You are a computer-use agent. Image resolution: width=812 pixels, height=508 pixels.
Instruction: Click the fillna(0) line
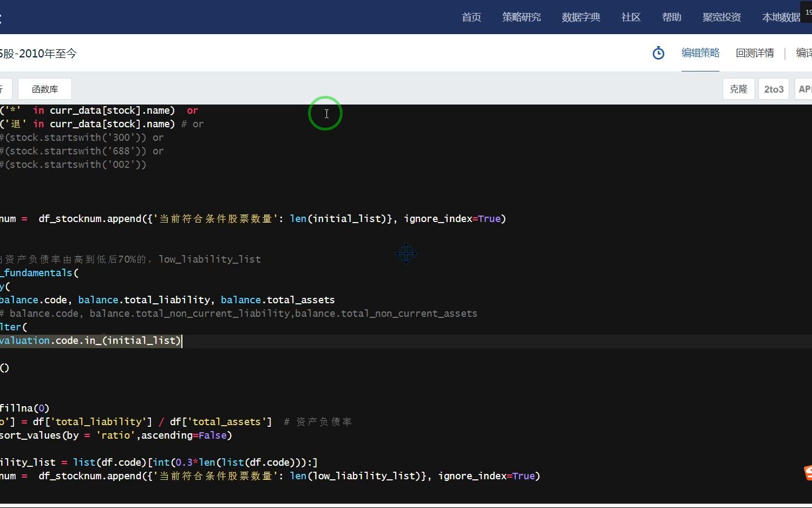tap(24, 408)
